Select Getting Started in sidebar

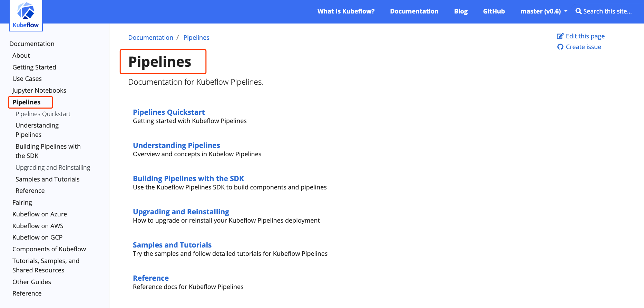coord(34,67)
